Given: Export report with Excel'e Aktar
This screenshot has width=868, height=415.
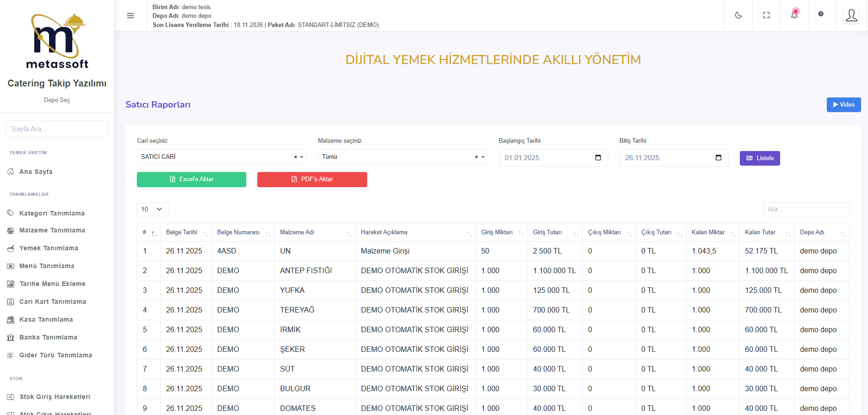Looking at the screenshot, I should (x=191, y=179).
